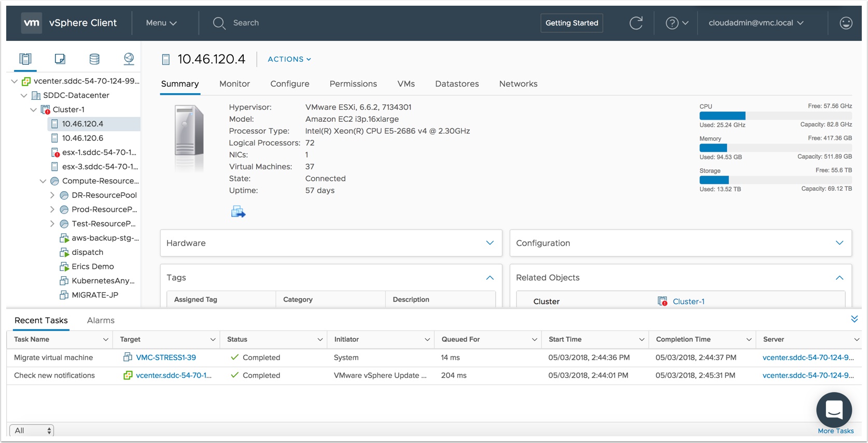Click the CPU usage bar
Screen dimensions: 868x443
point(775,116)
